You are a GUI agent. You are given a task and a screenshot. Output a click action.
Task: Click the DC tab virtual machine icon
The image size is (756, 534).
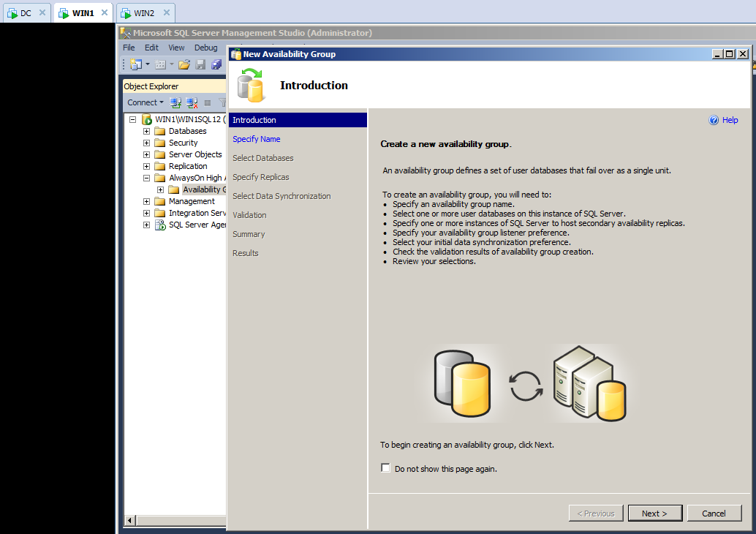12,13
